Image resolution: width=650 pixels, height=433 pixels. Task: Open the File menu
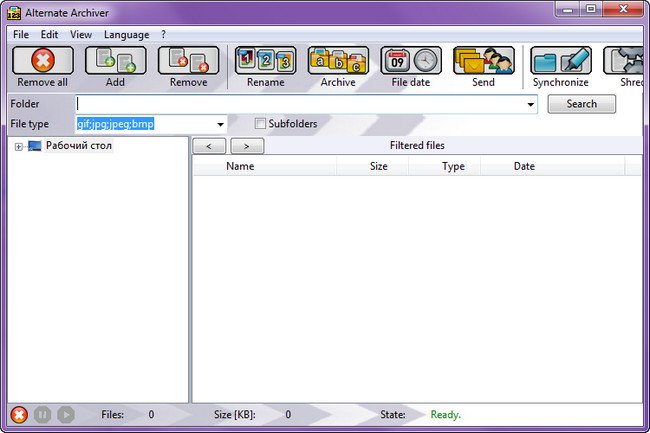[x=21, y=34]
